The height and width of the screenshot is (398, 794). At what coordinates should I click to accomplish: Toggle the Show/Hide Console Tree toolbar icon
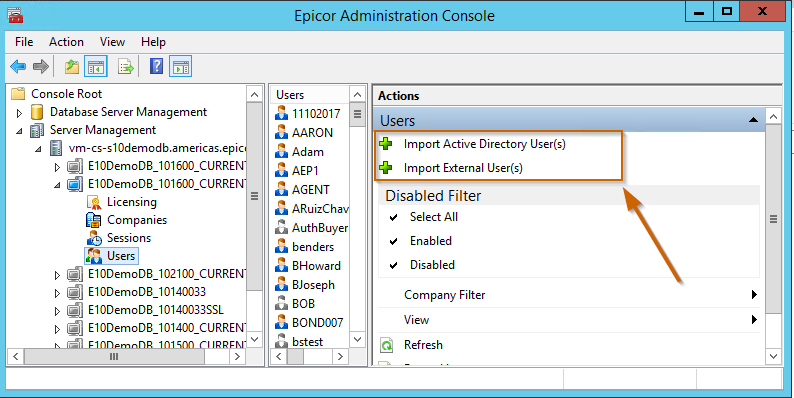click(x=96, y=66)
